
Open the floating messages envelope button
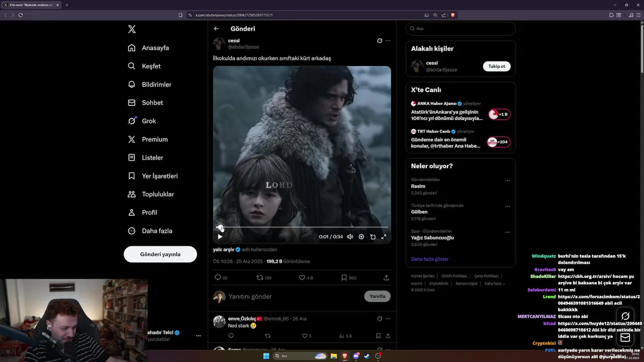coord(625,337)
